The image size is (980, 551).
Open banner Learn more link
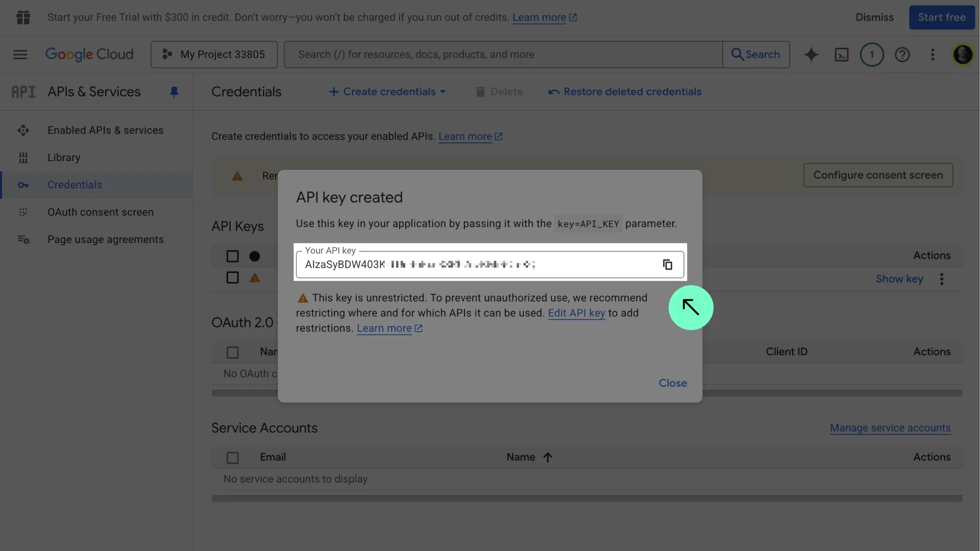544,17
